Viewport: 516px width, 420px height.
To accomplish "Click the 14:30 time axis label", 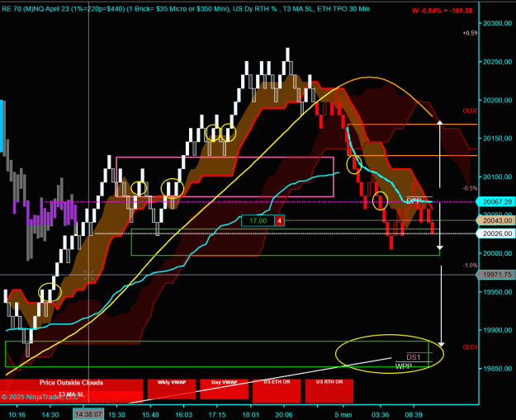I will (50, 415).
